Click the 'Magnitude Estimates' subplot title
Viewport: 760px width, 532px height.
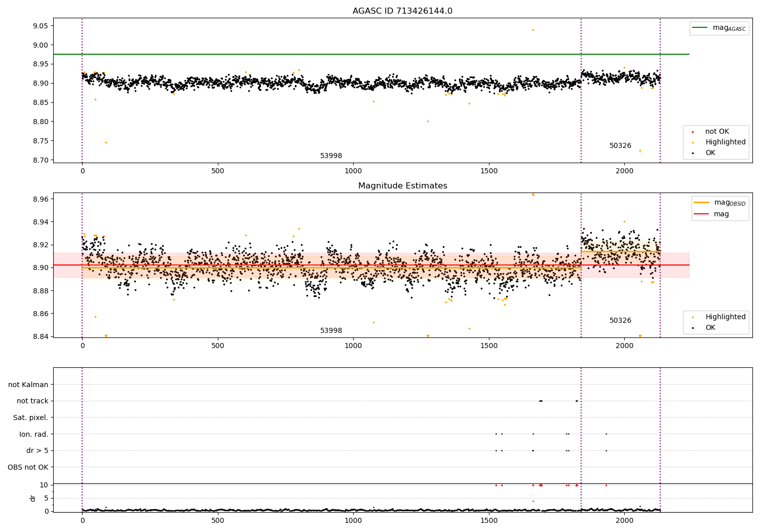tap(402, 186)
